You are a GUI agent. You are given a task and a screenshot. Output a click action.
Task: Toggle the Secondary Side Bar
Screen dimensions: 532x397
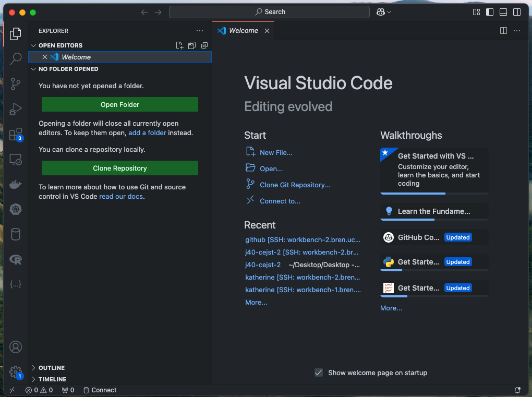tap(517, 12)
